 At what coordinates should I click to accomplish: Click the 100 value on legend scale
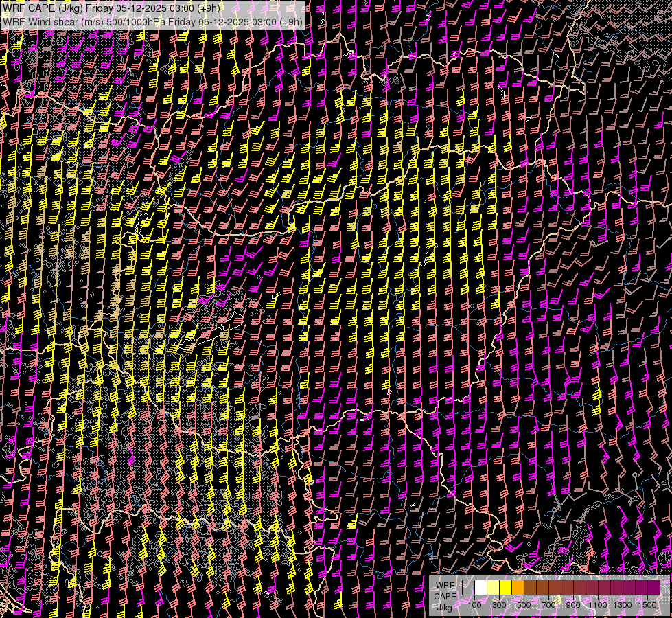[474, 605]
